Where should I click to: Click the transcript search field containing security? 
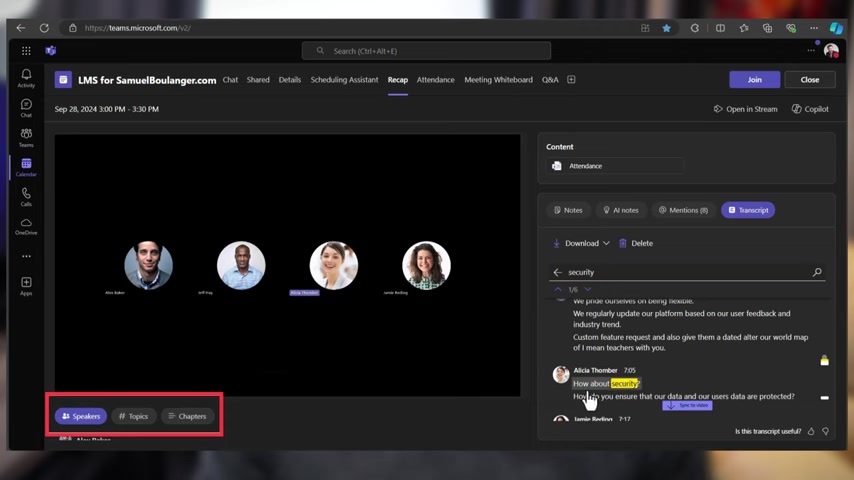[686, 272]
